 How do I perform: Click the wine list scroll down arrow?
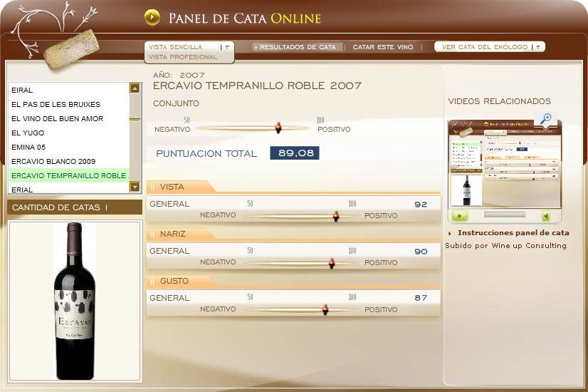pyautogui.click(x=135, y=186)
